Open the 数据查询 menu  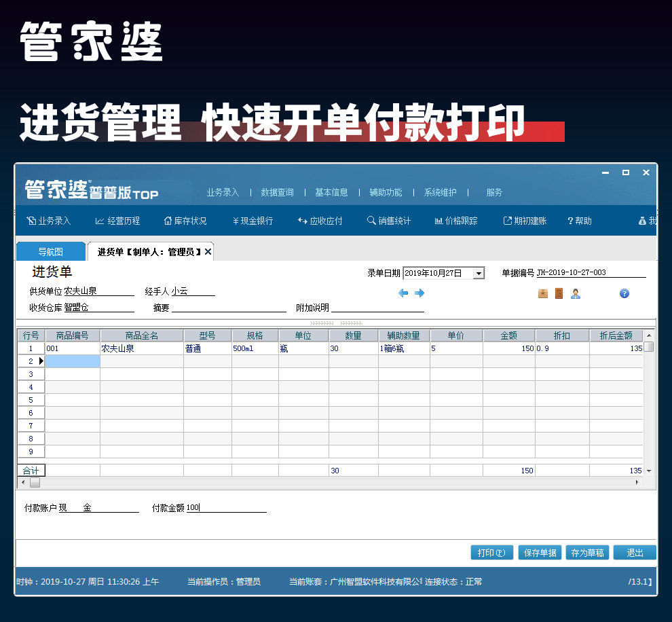(278, 192)
